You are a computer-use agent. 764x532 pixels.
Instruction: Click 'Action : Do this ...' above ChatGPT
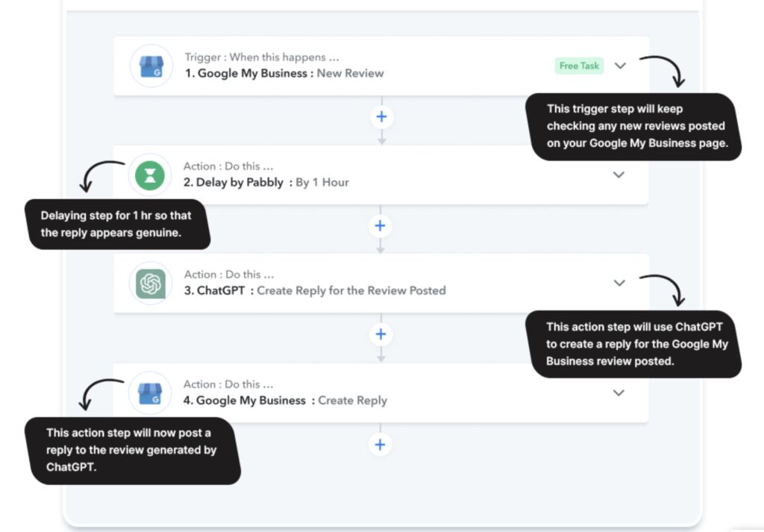[x=229, y=275]
